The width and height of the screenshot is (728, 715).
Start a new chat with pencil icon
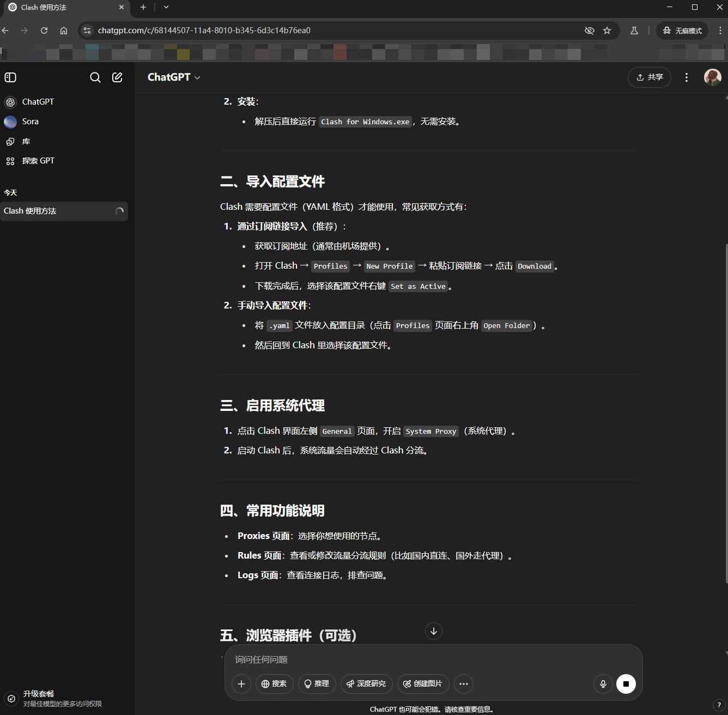[x=117, y=77]
